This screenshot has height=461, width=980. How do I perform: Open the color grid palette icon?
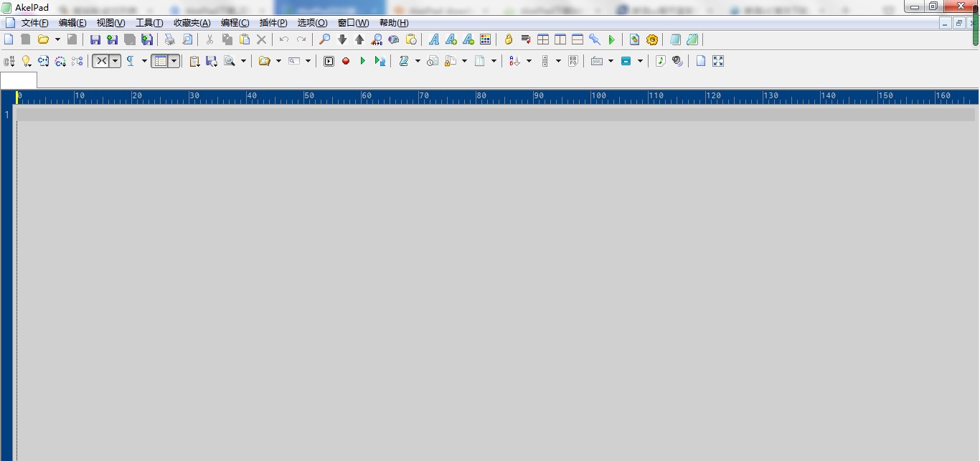(486, 39)
